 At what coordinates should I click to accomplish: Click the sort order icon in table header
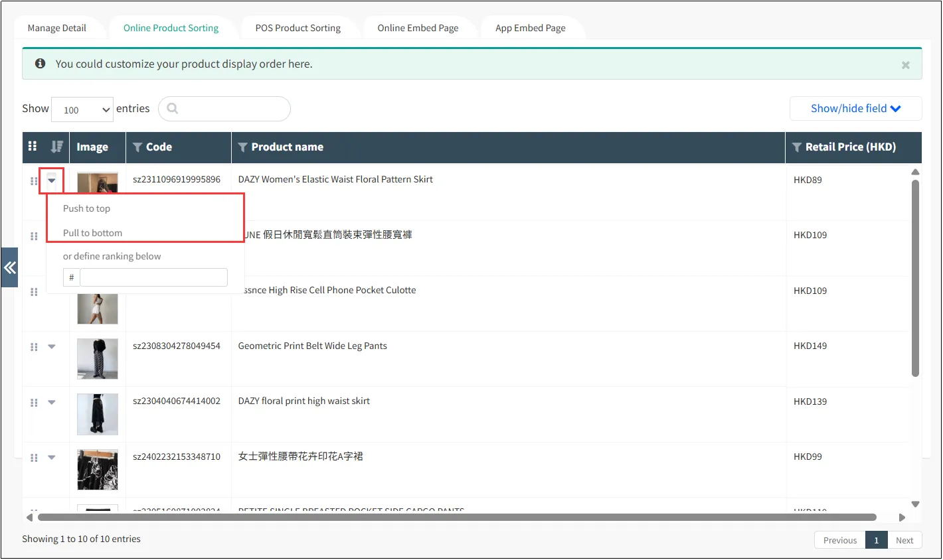(x=57, y=147)
